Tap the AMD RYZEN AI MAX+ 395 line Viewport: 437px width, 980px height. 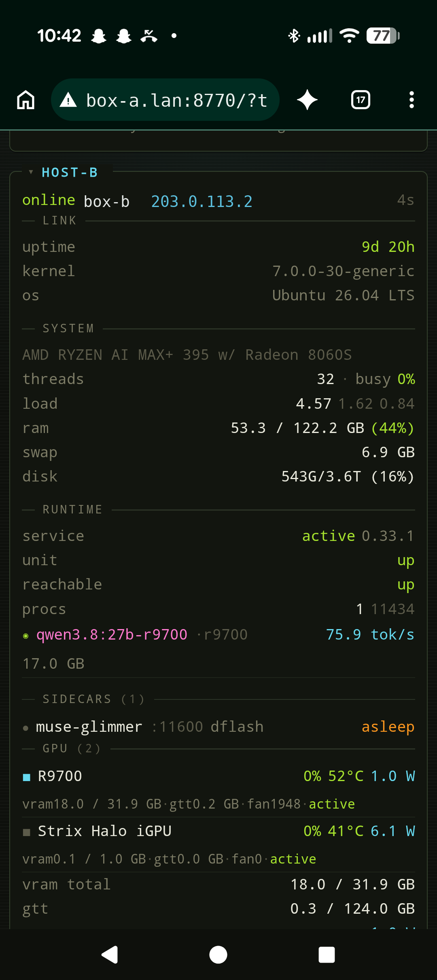[187, 355]
